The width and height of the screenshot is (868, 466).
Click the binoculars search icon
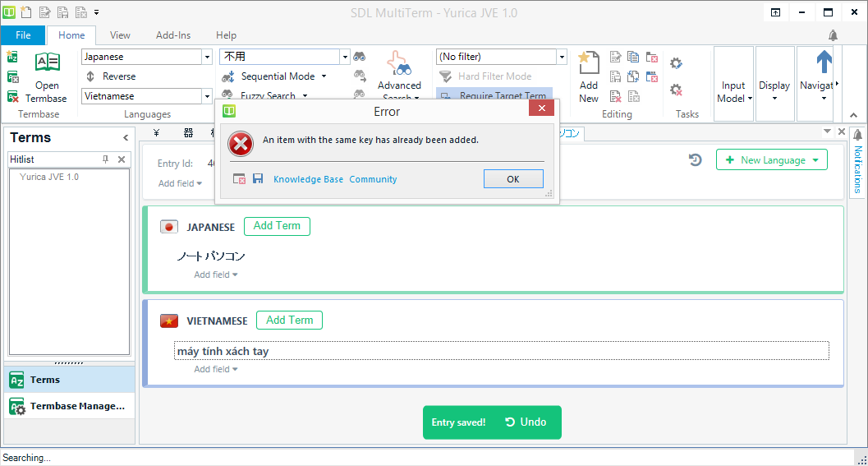click(x=360, y=57)
